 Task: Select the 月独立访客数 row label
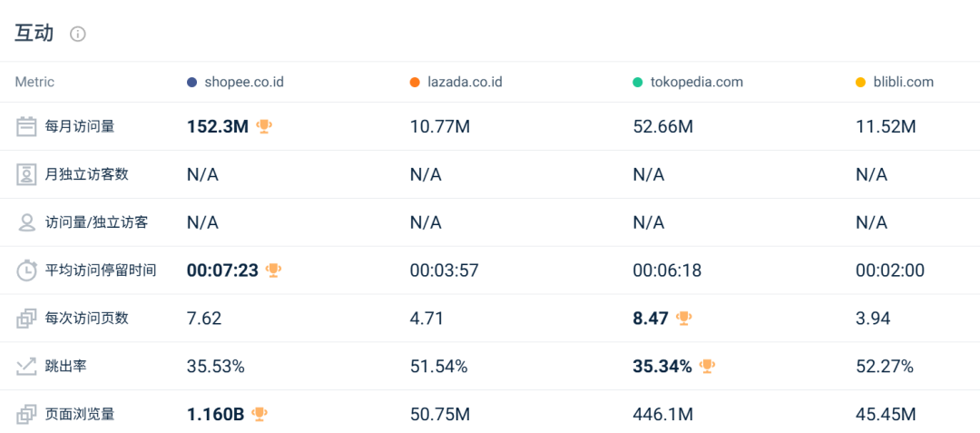(x=87, y=174)
